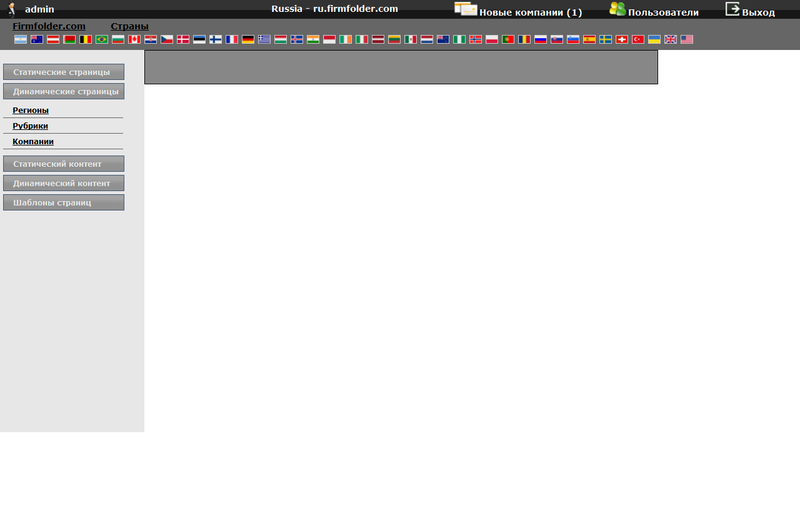
Task: Select the Germany flag
Action: pyautogui.click(x=248, y=39)
